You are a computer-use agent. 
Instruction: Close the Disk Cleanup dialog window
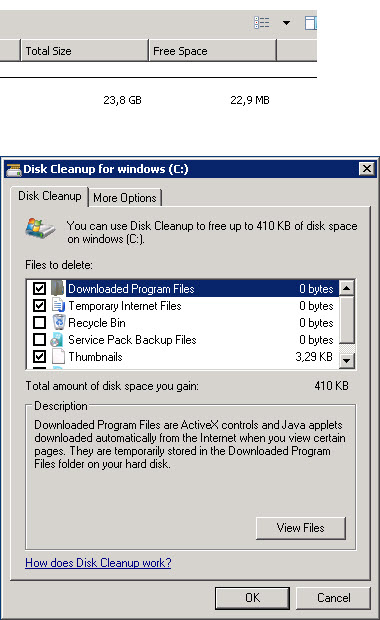coord(367,169)
